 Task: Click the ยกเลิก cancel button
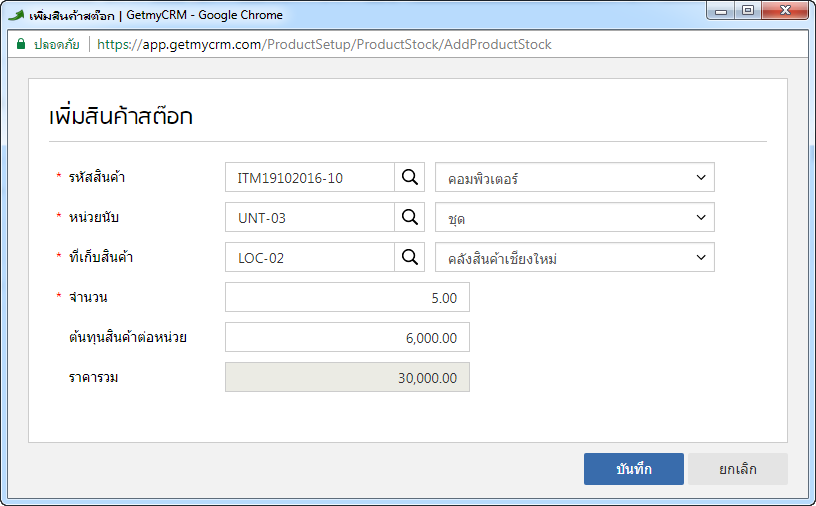(737, 469)
